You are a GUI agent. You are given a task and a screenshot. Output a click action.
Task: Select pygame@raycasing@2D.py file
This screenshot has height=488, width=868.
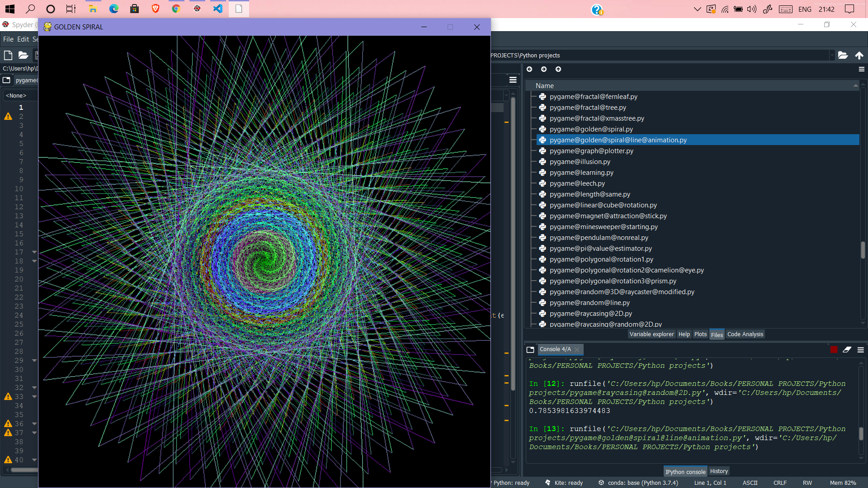591,314
